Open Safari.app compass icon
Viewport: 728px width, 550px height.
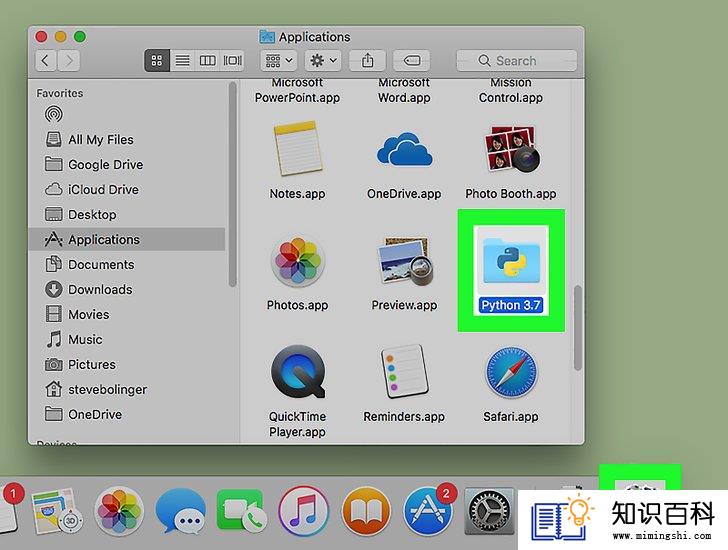tap(511, 372)
